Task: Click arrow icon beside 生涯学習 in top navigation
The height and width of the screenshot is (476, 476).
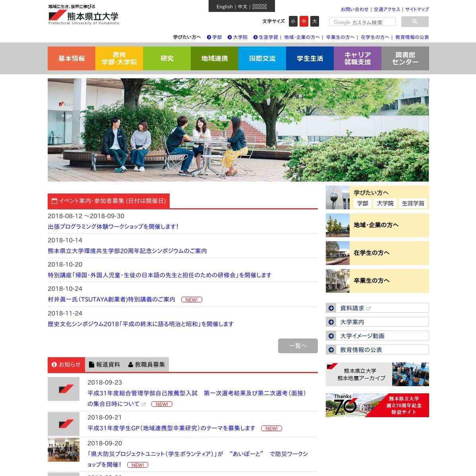Action: pyautogui.click(x=255, y=37)
